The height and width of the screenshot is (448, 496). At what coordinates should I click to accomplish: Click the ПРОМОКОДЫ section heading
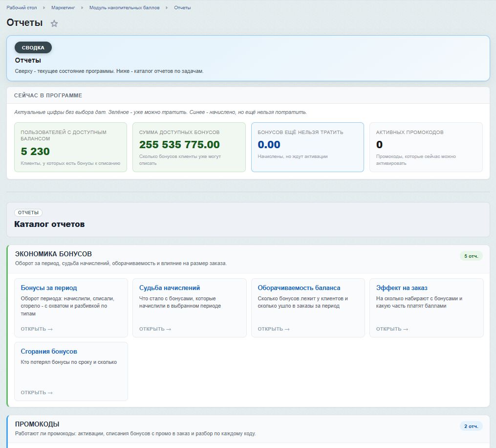pos(37,424)
